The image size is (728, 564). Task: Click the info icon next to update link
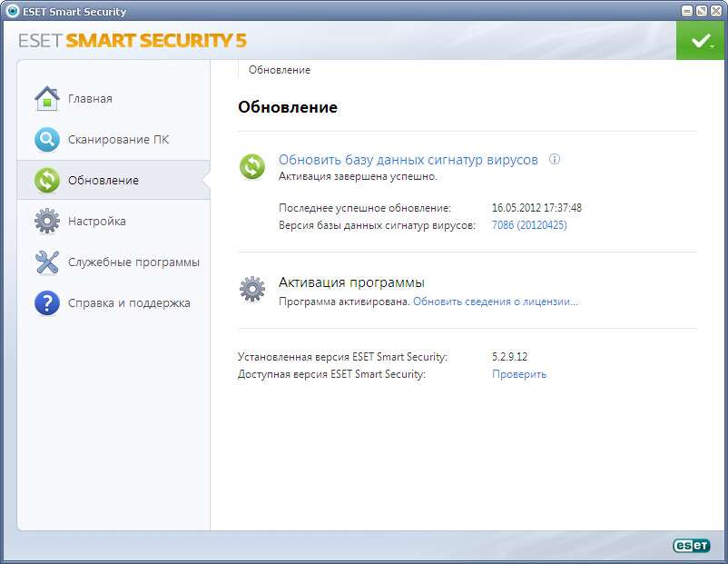[555, 160]
